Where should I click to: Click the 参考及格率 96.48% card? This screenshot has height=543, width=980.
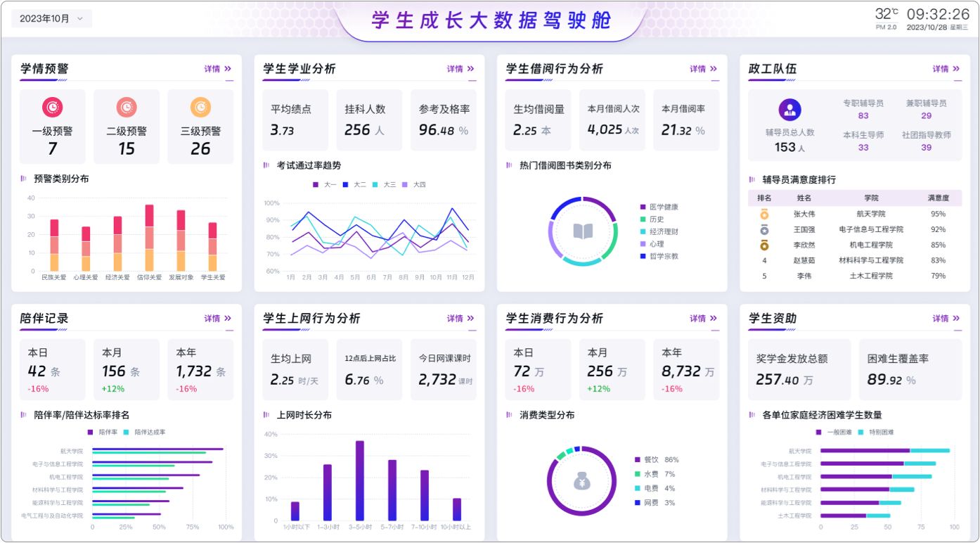(444, 120)
